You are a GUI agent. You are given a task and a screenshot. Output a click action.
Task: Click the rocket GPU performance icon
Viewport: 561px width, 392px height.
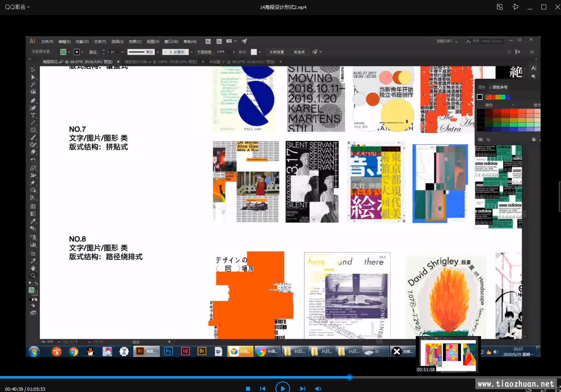tap(244, 41)
